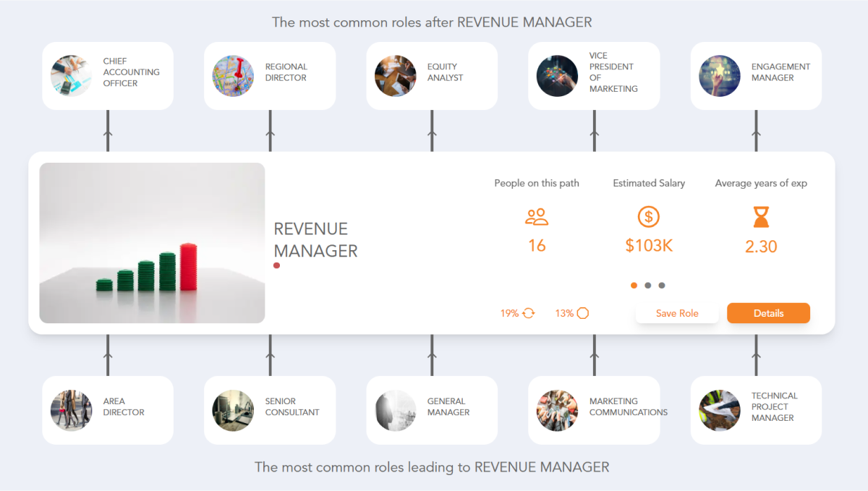Viewport: 868px width, 491px height.
Task: Select the first carousel dot
Action: pyautogui.click(x=634, y=285)
